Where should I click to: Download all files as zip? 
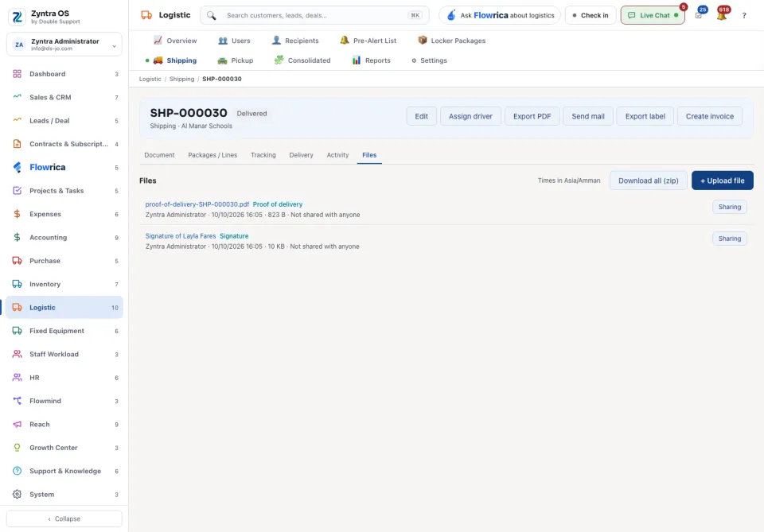[648, 181]
